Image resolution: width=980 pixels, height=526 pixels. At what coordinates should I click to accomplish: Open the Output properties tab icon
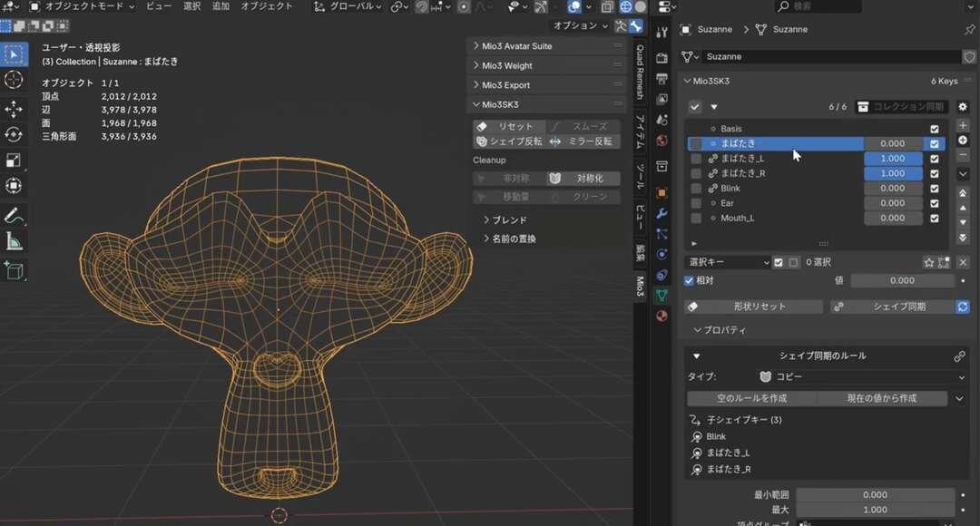(x=661, y=79)
